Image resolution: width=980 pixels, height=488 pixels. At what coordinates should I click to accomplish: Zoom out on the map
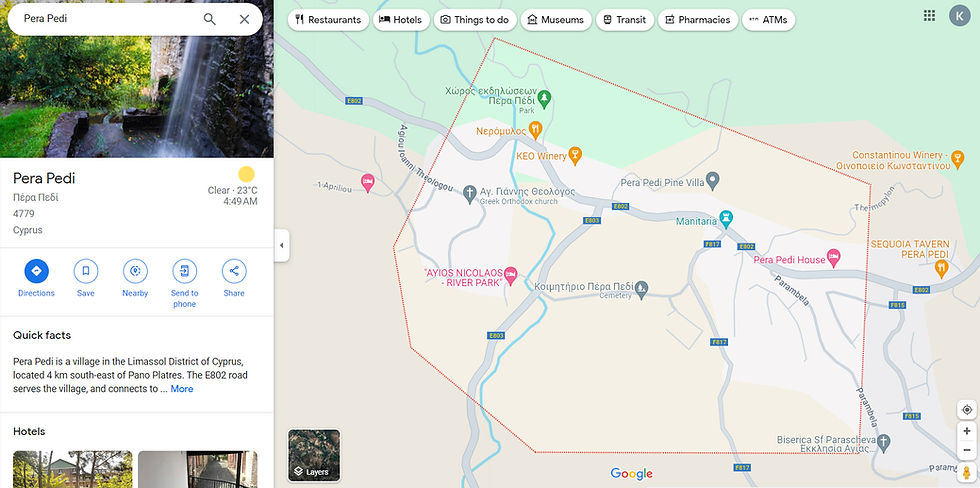tap(967, 449)
